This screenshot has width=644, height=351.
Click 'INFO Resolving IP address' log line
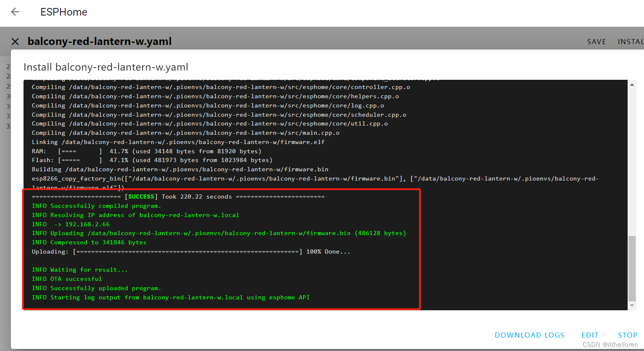tap(136, 215)
